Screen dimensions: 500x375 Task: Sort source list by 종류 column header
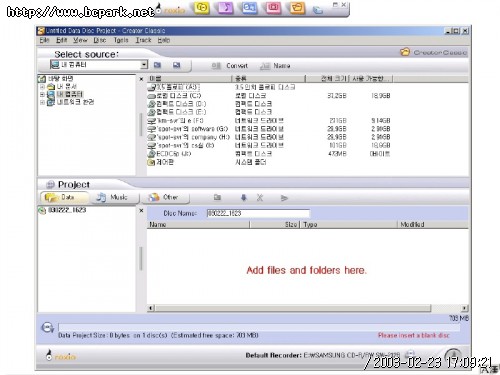(269, 79)
